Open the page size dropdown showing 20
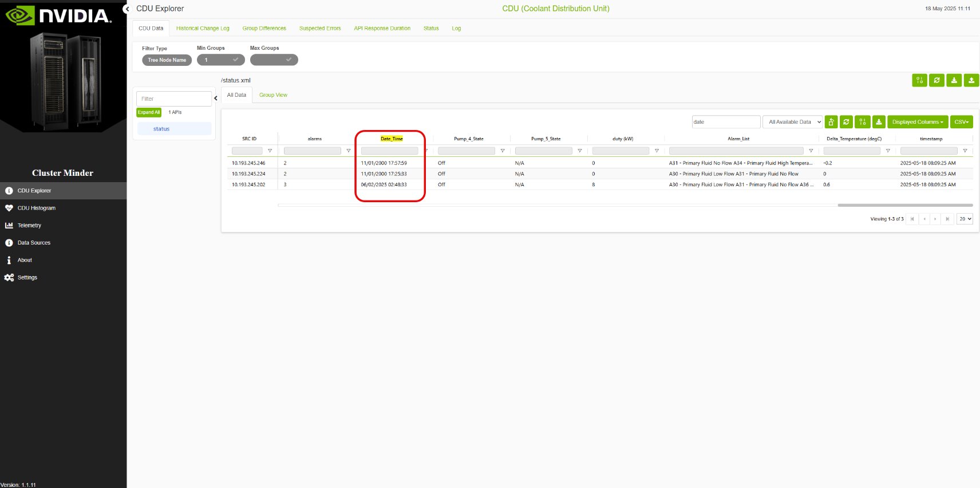Screen dimensions: 980x488 coord(965,219)
